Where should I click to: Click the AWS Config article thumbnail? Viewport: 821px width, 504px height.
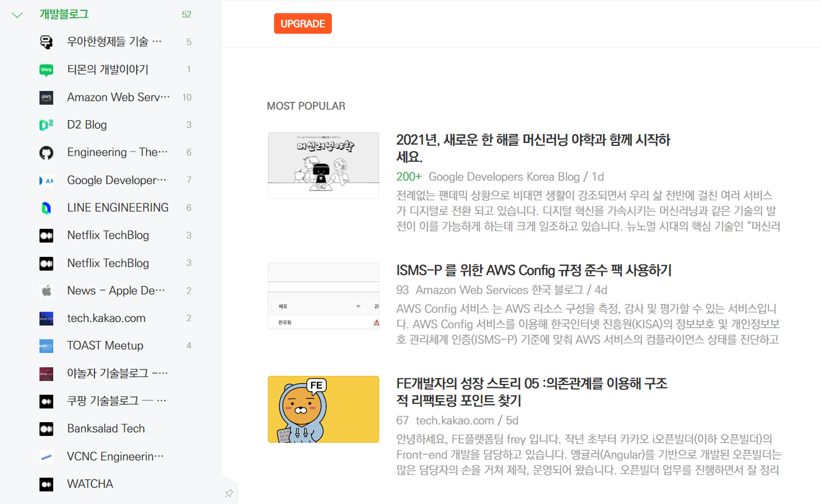pyautogui.click(x=323, y=296)
